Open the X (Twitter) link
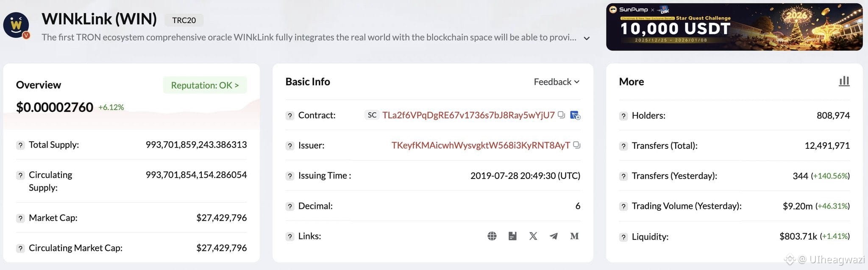 [533, 236]
